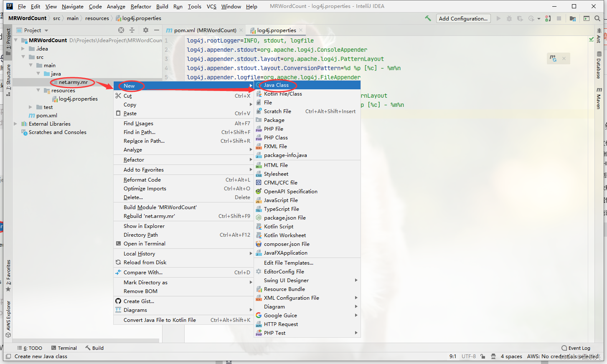Viewport: 607px width, 364px height.
Task: Open the AWS Explorer tool window
Action: 8,319
